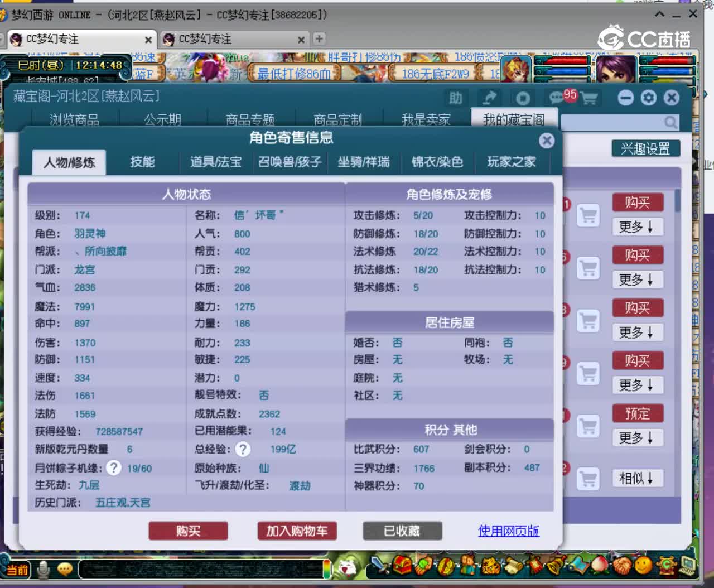Click the sword attack icon in bottom toolbar

point(380,565)
